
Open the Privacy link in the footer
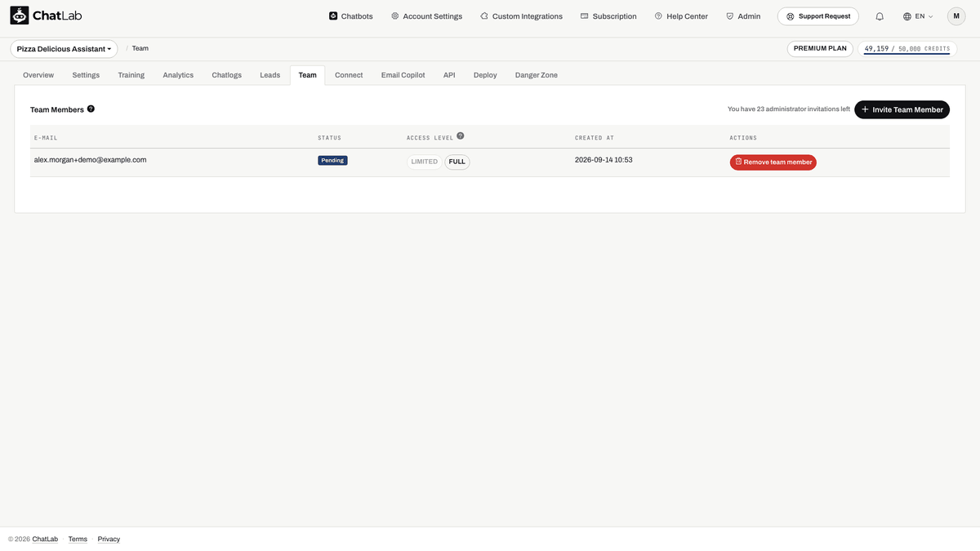[x=109, y=540]
